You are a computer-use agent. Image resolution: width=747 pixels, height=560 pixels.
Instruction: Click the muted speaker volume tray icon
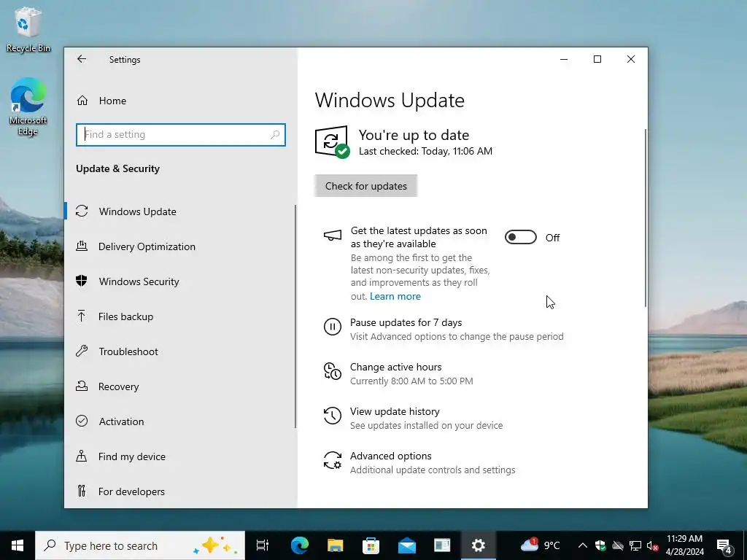(653, 545)
